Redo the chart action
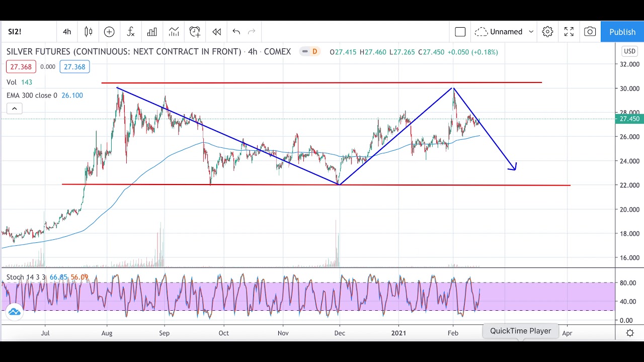This screenshot has height=362, width=644. tap(252, 32)
